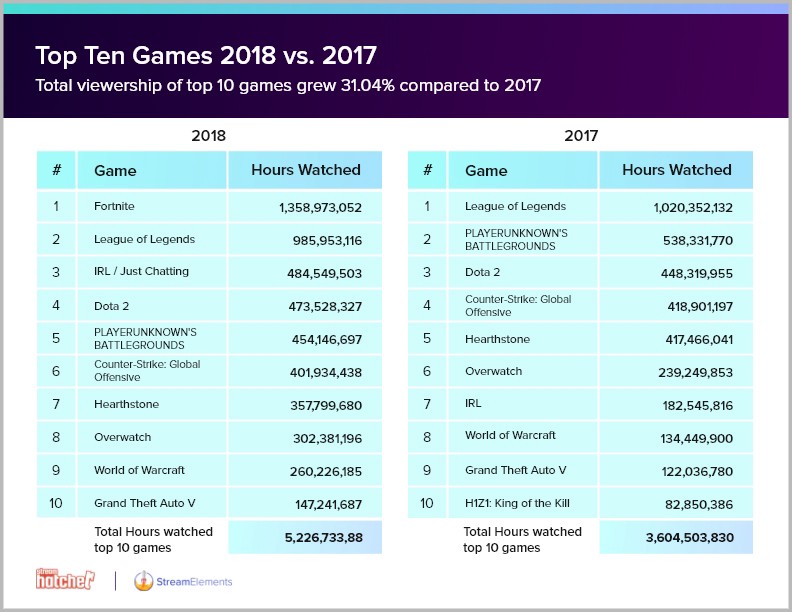Click the 2018 total hours watched value

pos(307,538)
